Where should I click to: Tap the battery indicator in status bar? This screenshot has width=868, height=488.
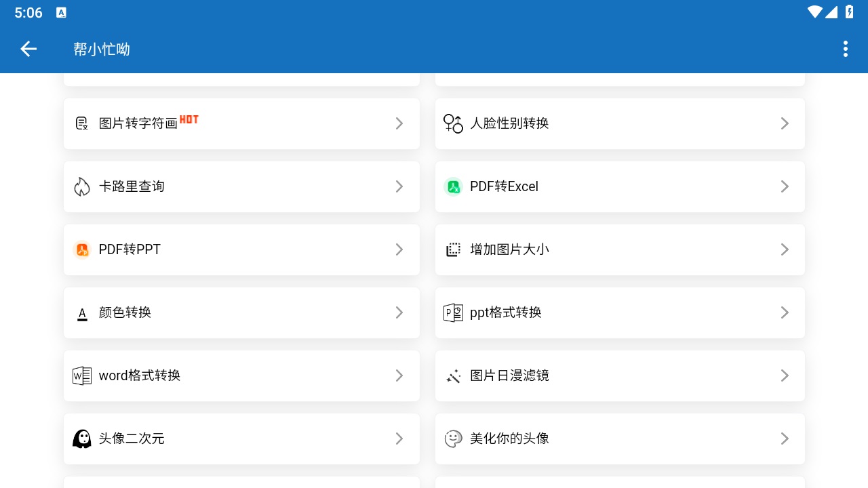[849, 12]
